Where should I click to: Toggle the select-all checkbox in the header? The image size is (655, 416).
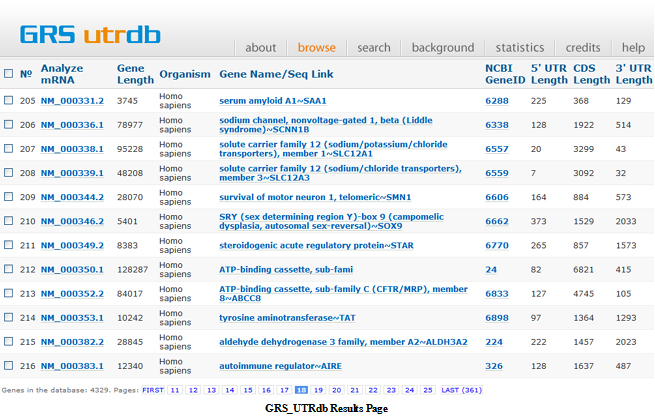click(x=9, y=73)
